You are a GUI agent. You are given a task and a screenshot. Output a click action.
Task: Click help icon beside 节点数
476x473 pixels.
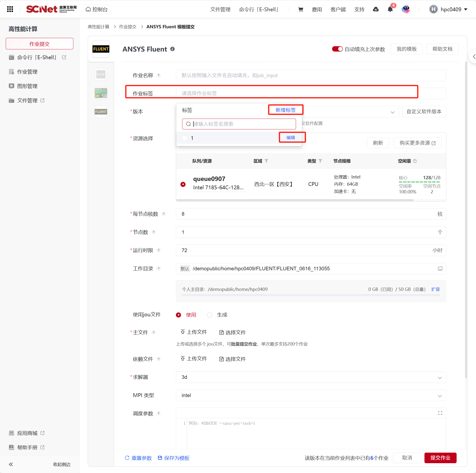coord(153,232)
